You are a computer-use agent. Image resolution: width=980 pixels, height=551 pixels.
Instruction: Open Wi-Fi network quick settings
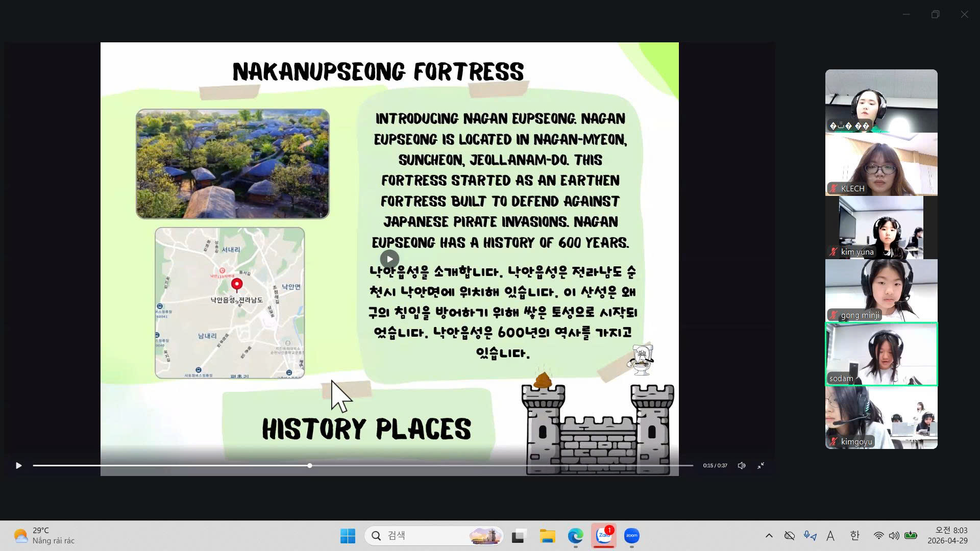coord(878,536)
